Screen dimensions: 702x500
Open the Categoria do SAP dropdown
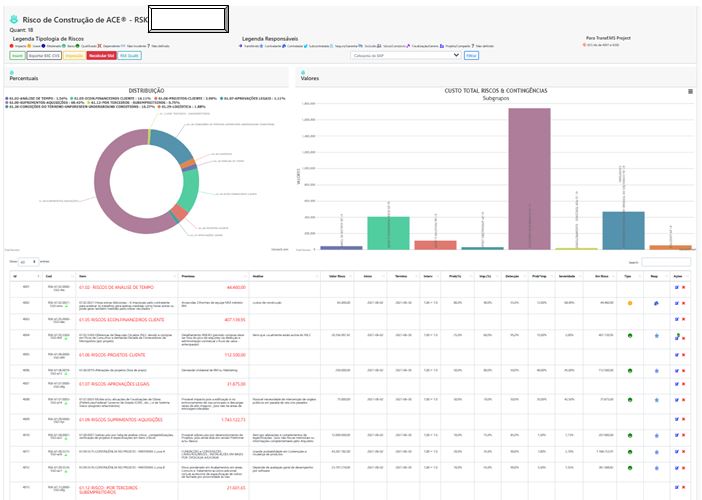click(x=410, y=56)
